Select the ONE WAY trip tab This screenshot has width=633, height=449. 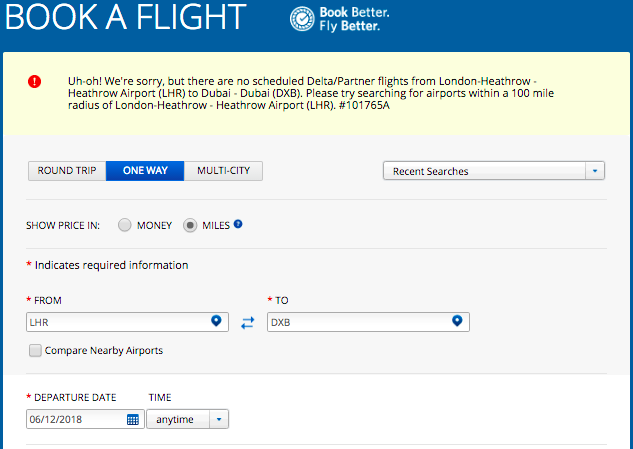(x=145, y=171)
